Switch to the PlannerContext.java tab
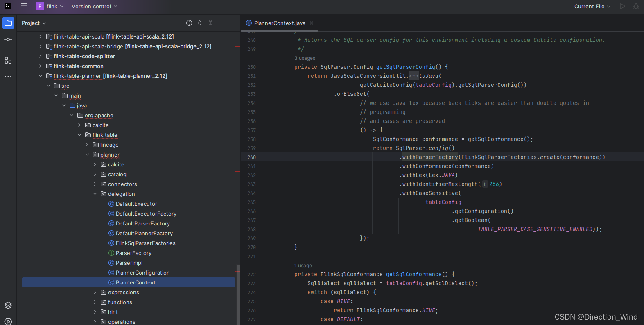Image resolution: width=644 pixels, height=325 pixels. [280, 23]
